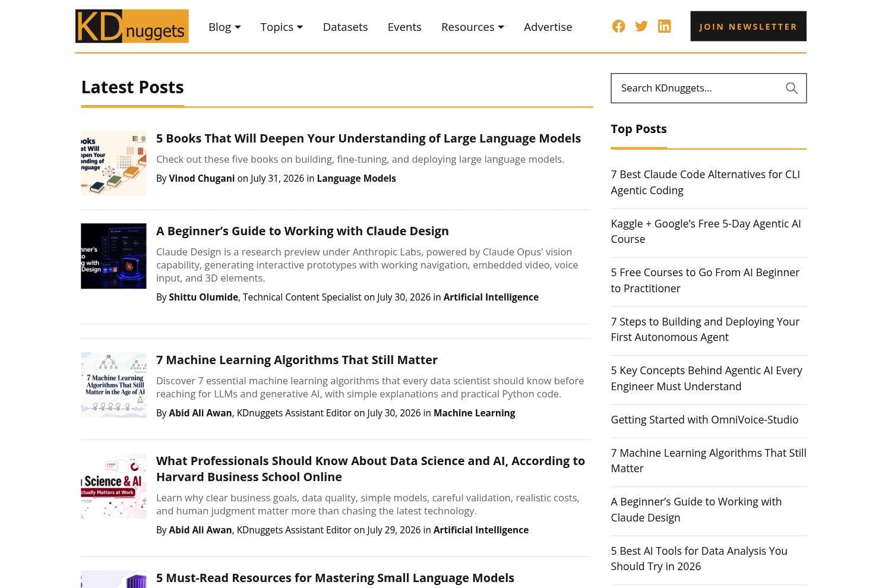Screen dimensions: 882x588
Task: Open top post '5 Best AI Tools for Data Analysis'
Action: click(x=699, y=558)
